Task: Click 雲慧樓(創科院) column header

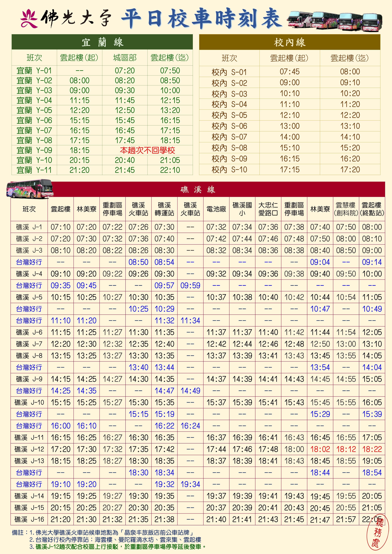Action: (346, 209)
